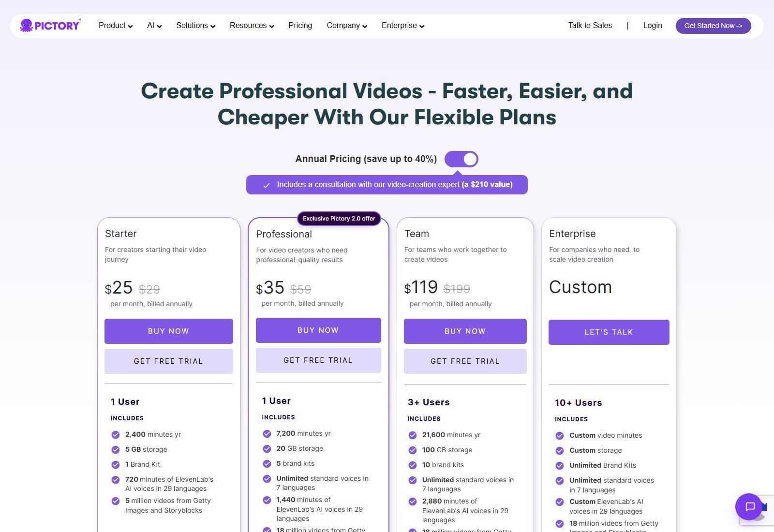Go to the Pricing page link
Image resolution: width=774 pixels, height=532 pixels.
[300, 26]
